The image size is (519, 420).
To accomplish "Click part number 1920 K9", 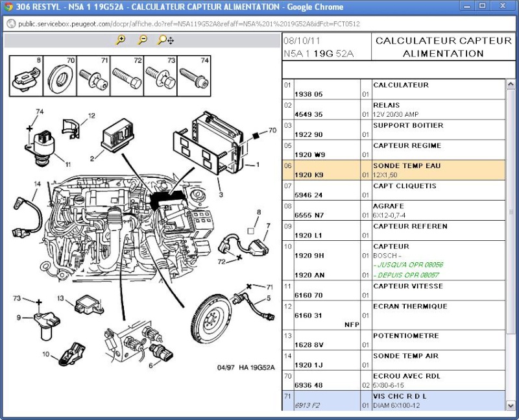I will pyautogui.click(x=309, y=175).
